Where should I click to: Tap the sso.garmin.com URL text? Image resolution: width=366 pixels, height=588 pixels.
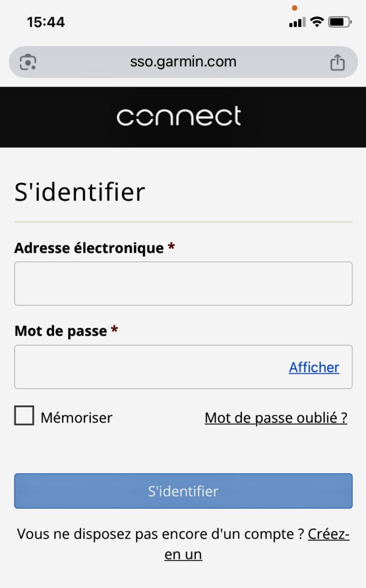183,62
